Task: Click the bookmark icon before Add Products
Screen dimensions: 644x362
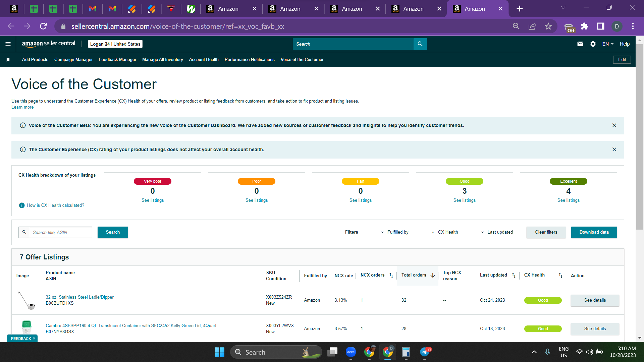Action: pyautogui.click(x=8, y=60)
